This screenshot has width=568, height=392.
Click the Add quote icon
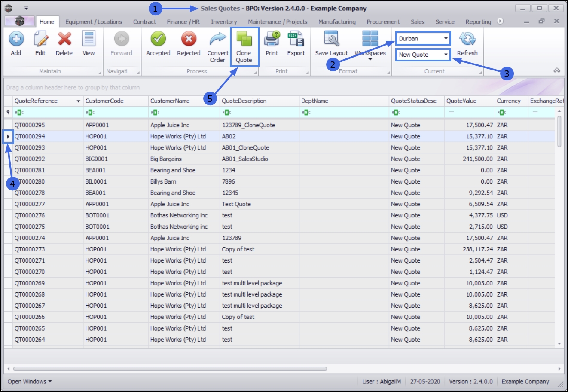(16, 39)
